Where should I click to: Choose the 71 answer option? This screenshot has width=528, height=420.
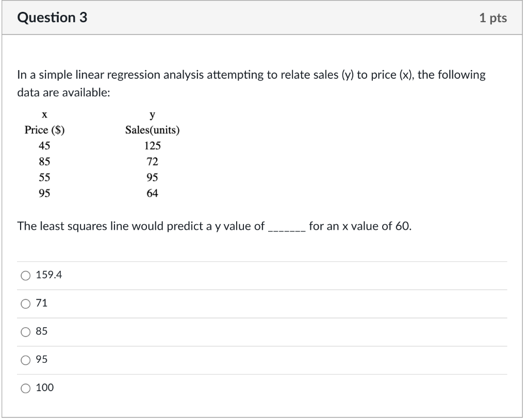(x=26, y=304)
